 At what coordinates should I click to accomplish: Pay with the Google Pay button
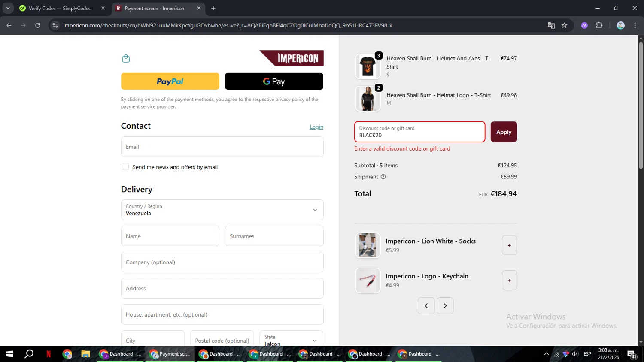[x=274, y=81]
